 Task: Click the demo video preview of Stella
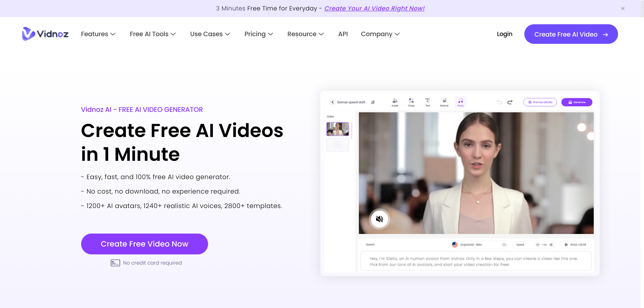(x=476, y=173)
